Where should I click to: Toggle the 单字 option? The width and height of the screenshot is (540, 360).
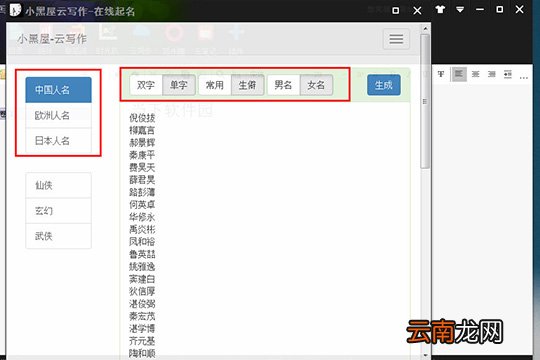[x=179, y=85]
